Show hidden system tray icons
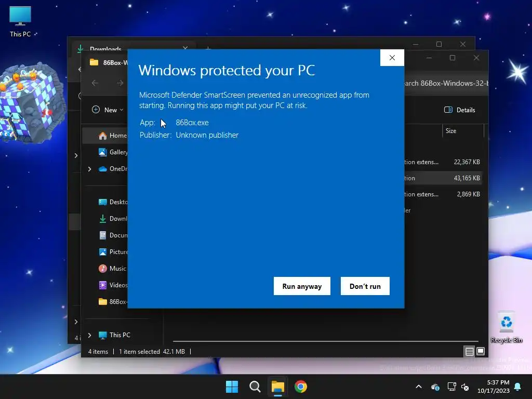This screenshot has width=532, height=399. 419,387
